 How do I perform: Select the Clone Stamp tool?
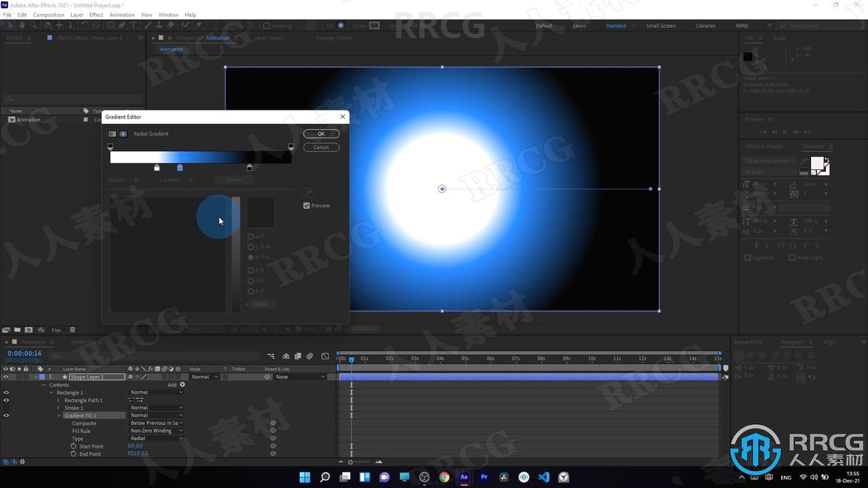click(x=159, y=26)
